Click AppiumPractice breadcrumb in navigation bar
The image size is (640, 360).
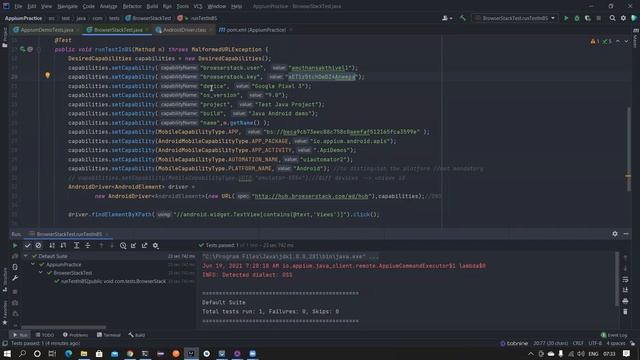coord(23,18)
